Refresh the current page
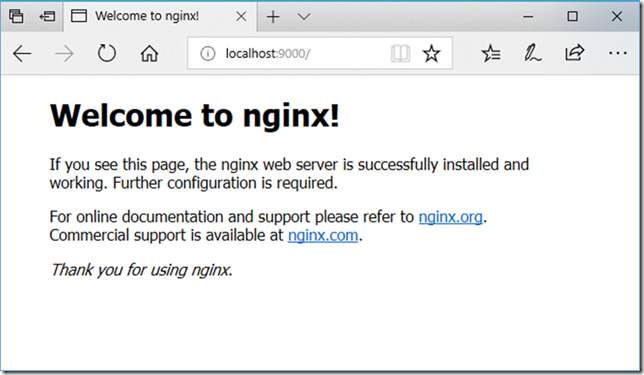644x375 pixels. pos(106,53)
